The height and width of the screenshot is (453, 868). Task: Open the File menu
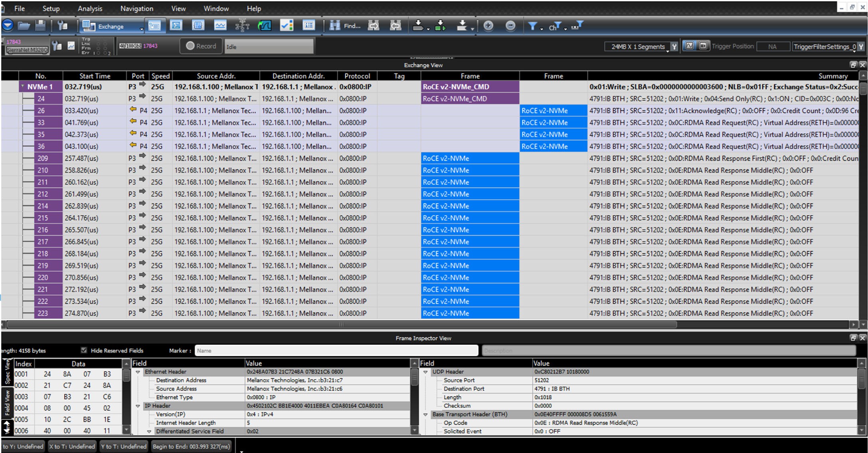[x=19, y=8]
